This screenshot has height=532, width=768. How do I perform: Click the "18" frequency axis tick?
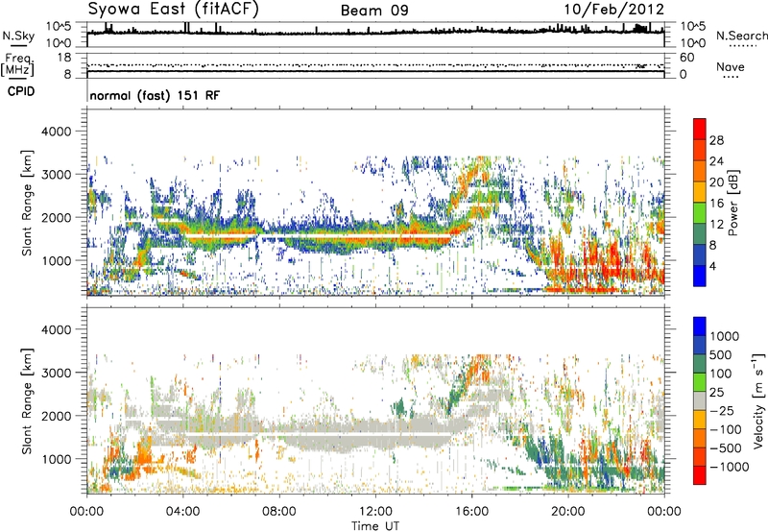tap(64, 58)
